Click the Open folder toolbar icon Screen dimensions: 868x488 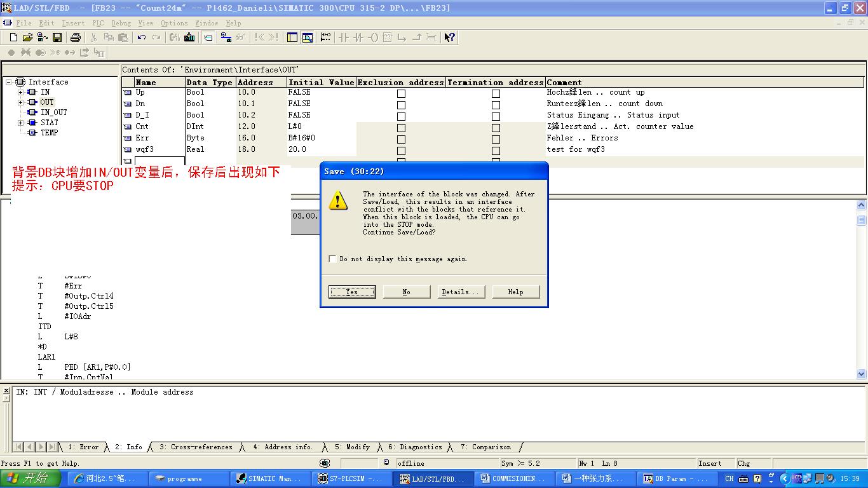click(27, 37)
